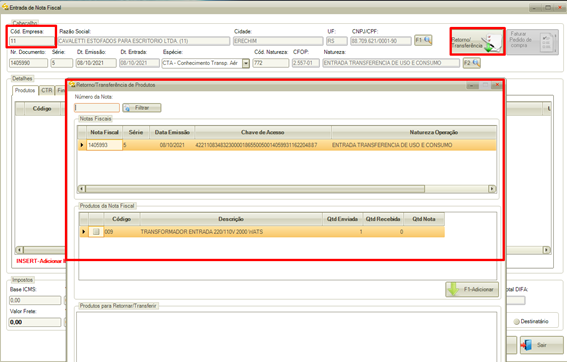567x362 pixels.
Task: Click the left arrow of the main Produtos grid scrollbar
Action: (20, 250)
